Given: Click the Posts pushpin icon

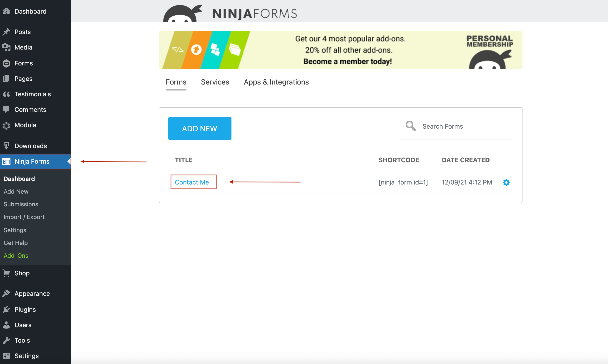Looking at the screenshot, I should click(x=7, y=32).
